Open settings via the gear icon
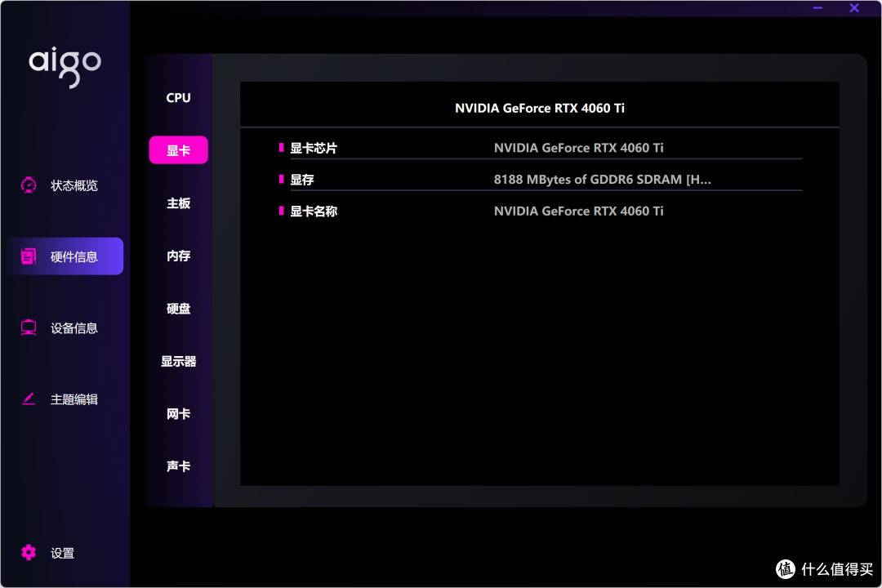 [x=29, y=553]
